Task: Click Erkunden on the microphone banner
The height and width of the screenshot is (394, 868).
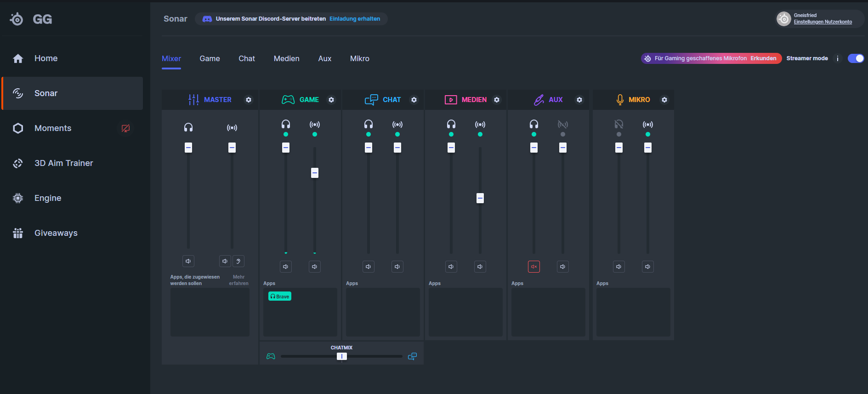Action: (763, 58)
